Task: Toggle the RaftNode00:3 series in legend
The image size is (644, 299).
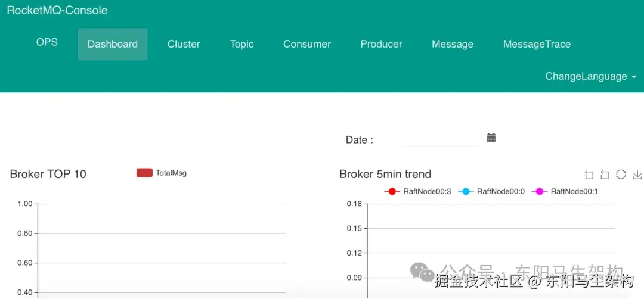Action: (417, 192)
